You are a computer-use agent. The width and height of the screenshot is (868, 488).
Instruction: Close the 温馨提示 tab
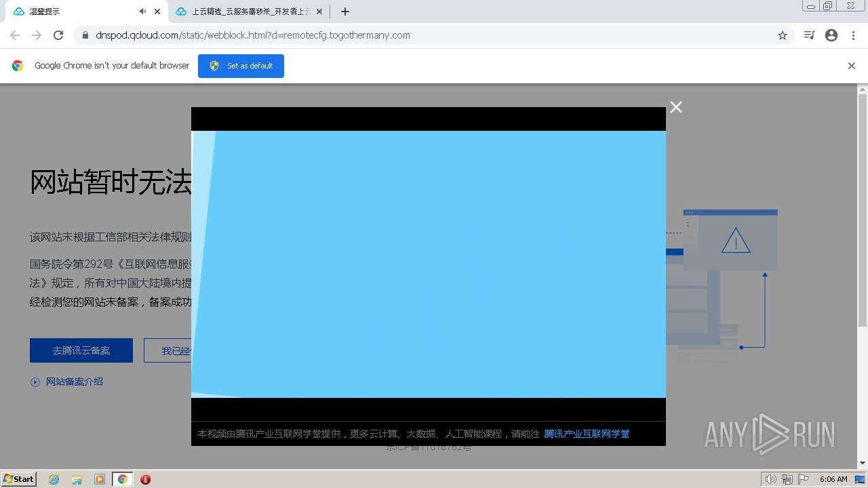pyautogui.click(x=157, y=12)
